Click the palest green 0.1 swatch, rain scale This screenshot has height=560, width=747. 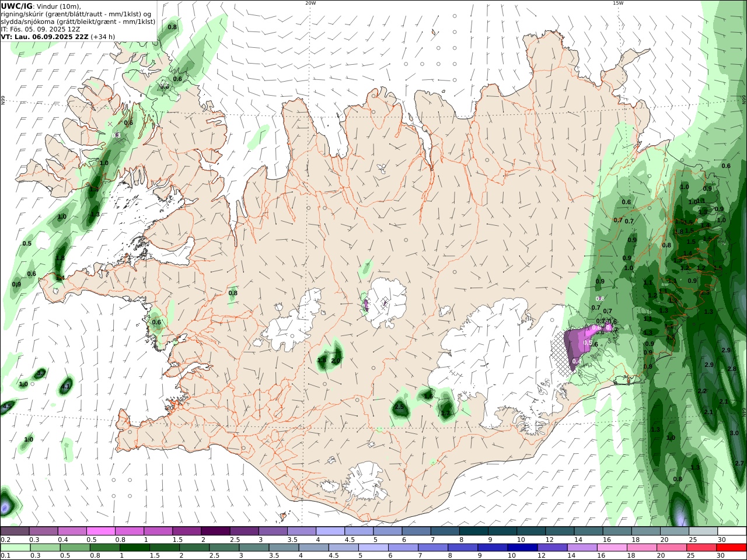(x=15, y=548)
